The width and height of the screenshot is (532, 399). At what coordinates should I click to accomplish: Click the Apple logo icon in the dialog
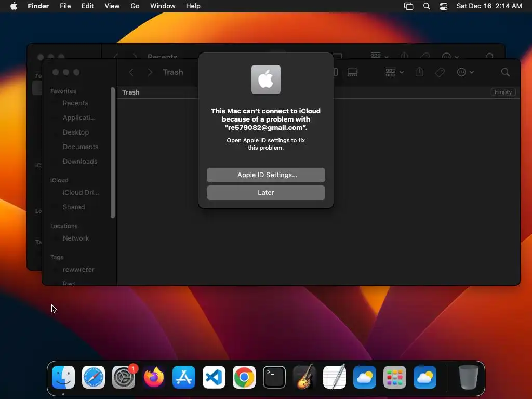265,79
